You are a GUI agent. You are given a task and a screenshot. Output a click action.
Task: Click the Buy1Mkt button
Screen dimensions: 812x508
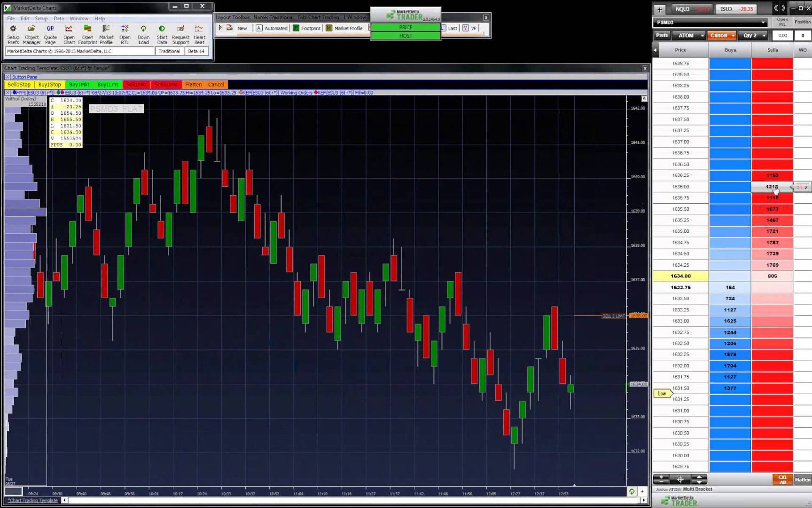coord(79,85)
